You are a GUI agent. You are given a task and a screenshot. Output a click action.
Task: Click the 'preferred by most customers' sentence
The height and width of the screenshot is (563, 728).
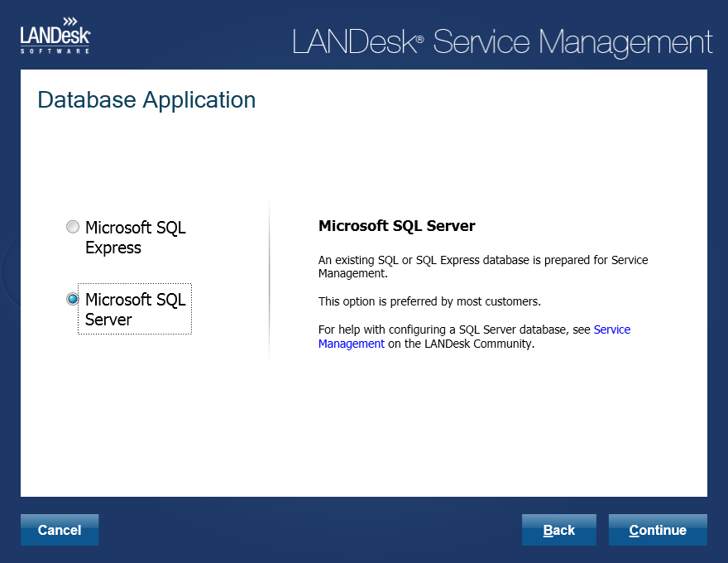(429, 301)
